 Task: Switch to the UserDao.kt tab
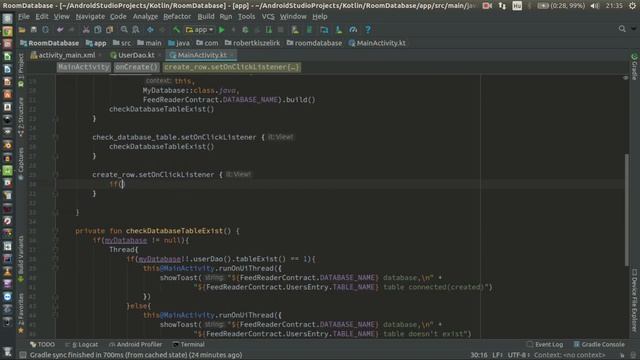point(136,55)
